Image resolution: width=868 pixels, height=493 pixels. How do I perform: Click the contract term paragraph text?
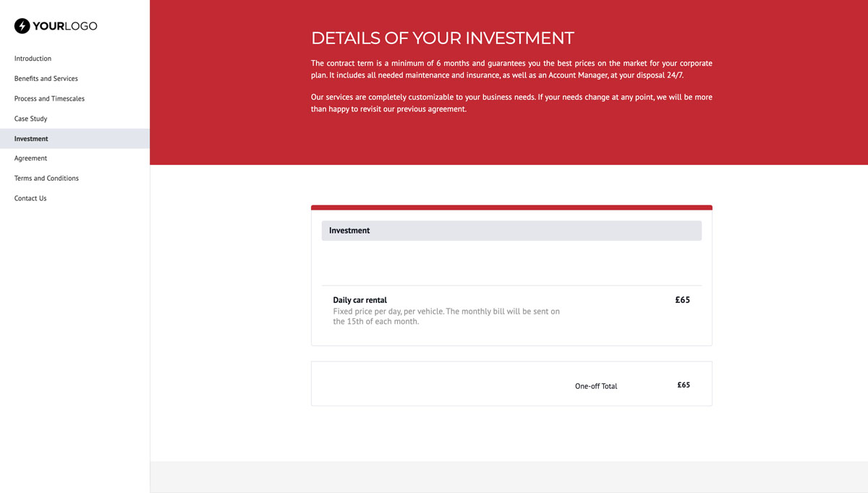[x=511, y=69]
